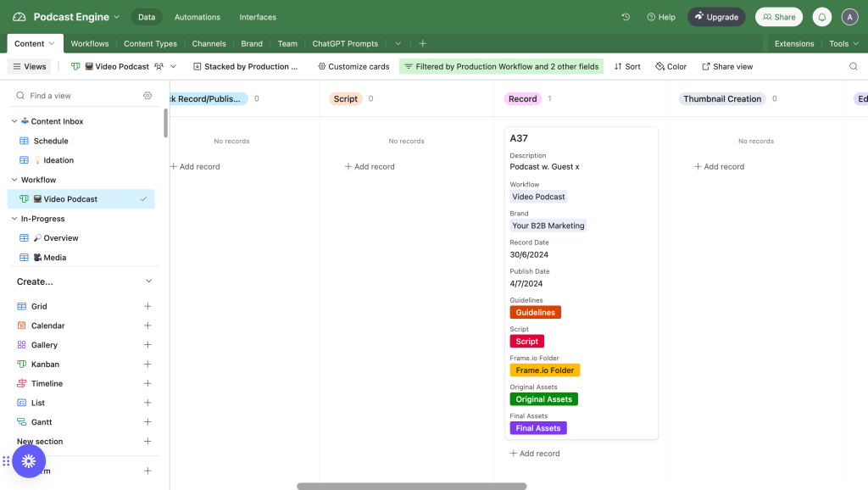Open the Tools dropdown menu
This screenshot has width=868, height=490.
843,43
